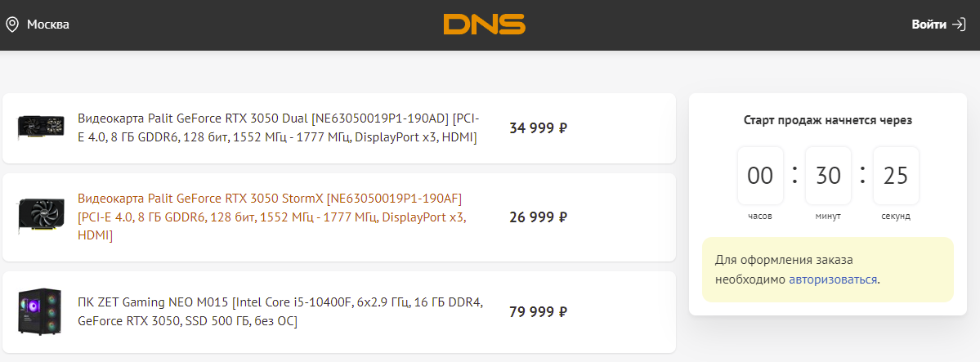This screenshot has width=980, height=362.
Task: Click the 79 999 ₽ price
Action: [x=538, y=311]
